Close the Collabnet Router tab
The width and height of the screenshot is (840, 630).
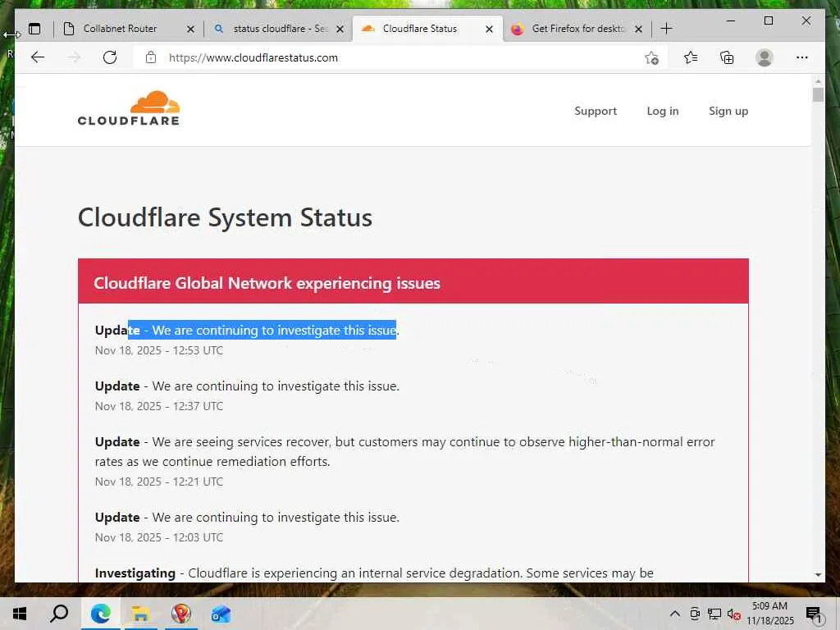coord(190,29)
